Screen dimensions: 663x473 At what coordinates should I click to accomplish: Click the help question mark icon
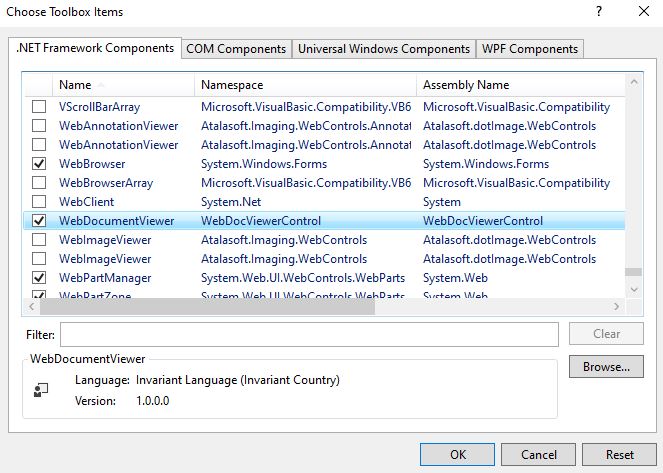[x=599, y=12]
